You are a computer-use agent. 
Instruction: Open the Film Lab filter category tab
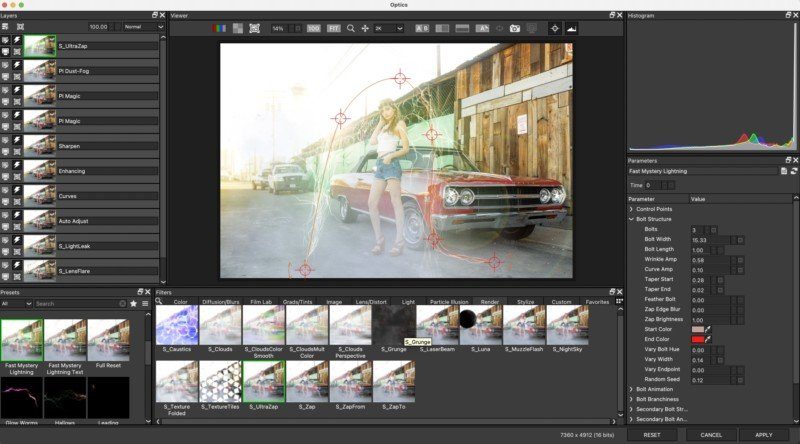(x=261, y=301)
